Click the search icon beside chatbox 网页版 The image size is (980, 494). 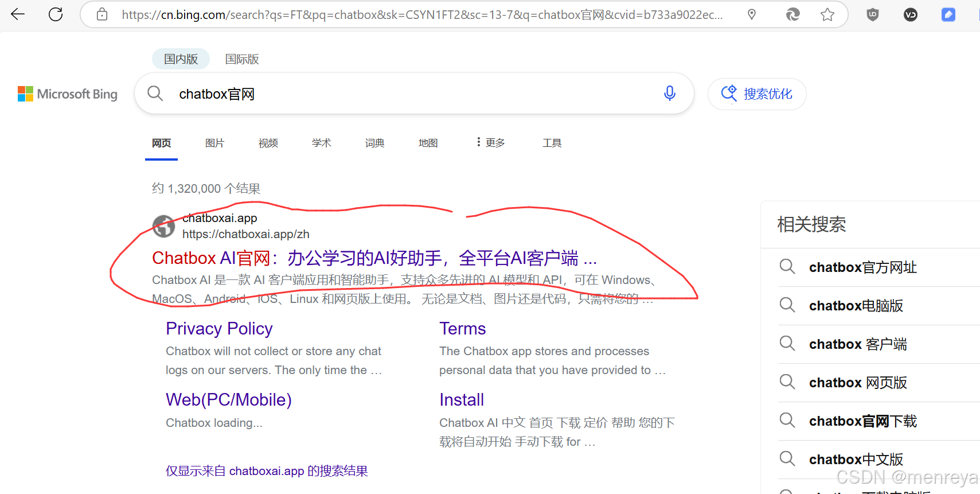pos(787,382)
